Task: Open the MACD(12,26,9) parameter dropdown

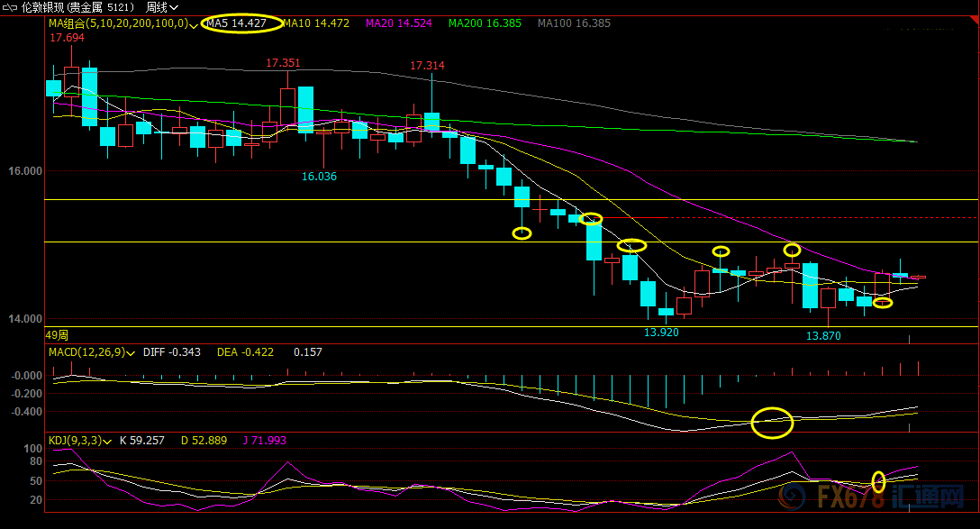Action: [x=132, y=353]
